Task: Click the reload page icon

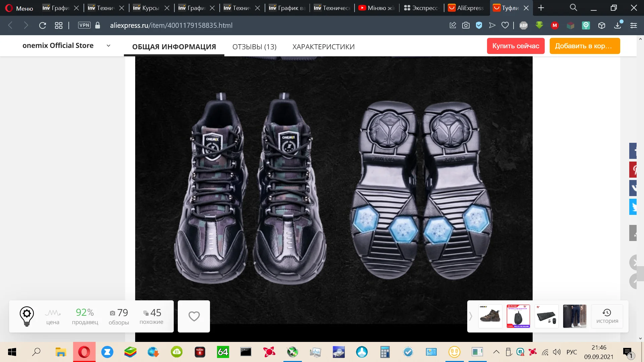Action: [x=42, y=25]
